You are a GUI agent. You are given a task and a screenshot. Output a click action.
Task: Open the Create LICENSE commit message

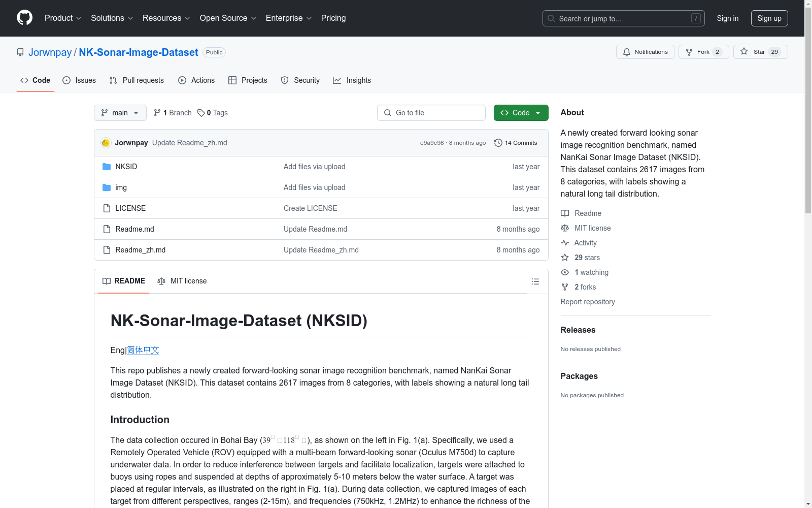coord(311,208)
